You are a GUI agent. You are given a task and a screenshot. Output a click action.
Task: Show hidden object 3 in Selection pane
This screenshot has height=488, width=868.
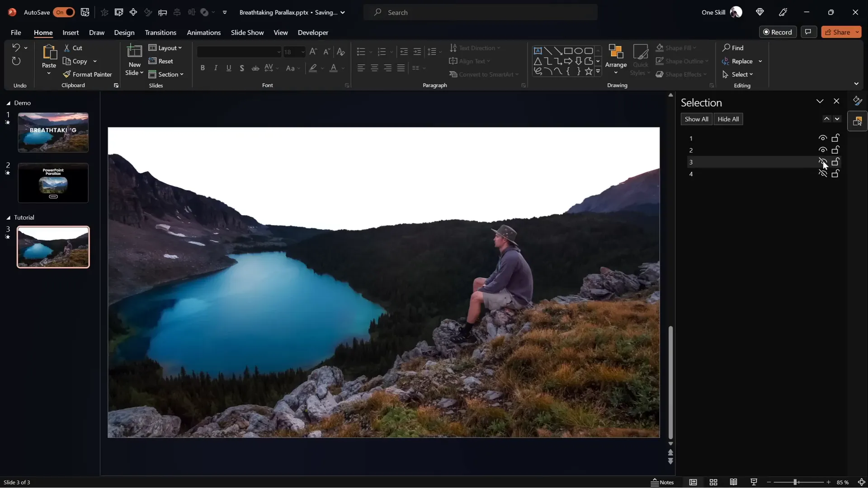[822, 161]
